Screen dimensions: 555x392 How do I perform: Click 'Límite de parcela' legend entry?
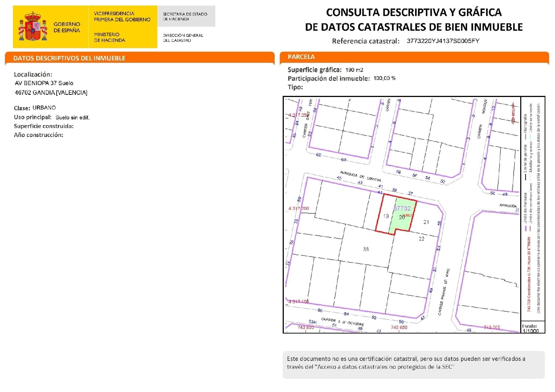525,162
